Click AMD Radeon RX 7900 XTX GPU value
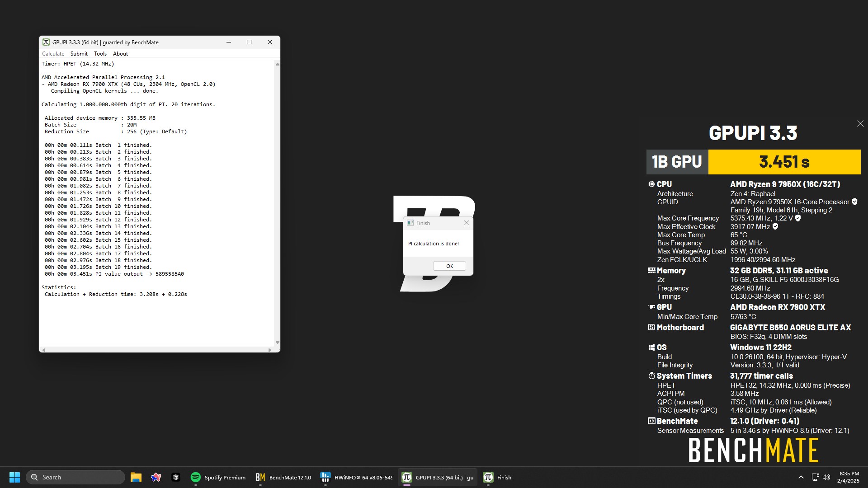 pos(778,307)
